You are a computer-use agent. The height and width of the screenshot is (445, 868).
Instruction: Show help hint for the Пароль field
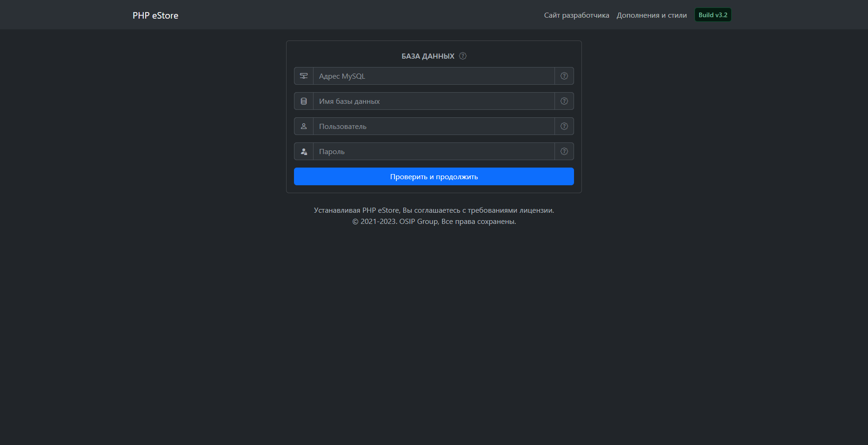pyautogui.click(x=564, y=151)
